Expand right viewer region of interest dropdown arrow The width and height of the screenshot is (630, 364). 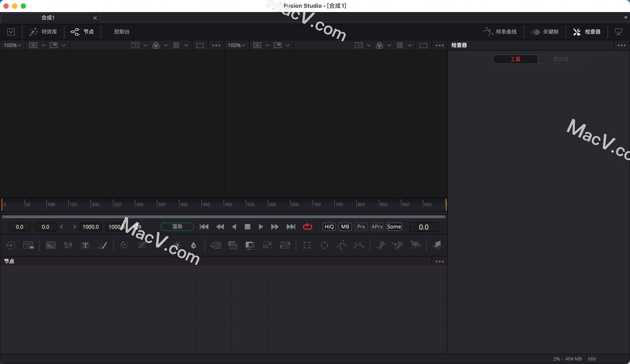tap(369, 45)
